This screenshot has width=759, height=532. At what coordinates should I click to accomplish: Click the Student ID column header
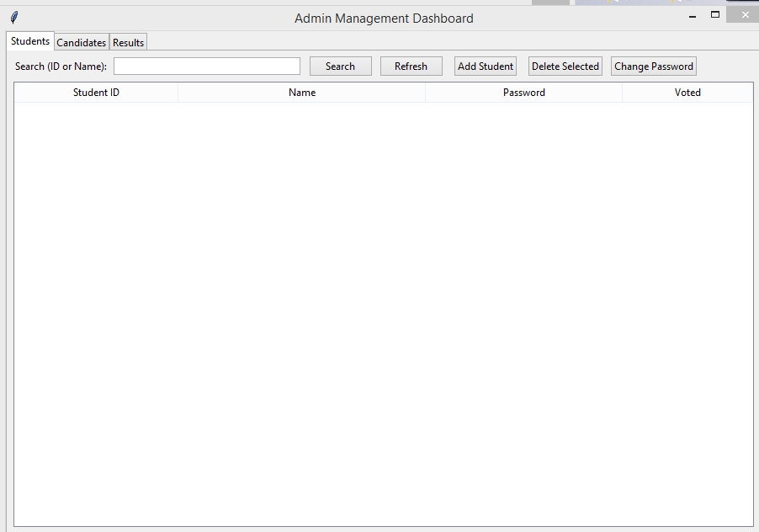96,93
